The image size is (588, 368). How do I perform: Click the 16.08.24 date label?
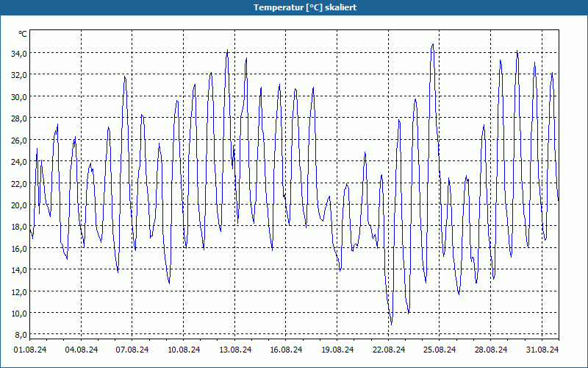click(x=286, y=350)
